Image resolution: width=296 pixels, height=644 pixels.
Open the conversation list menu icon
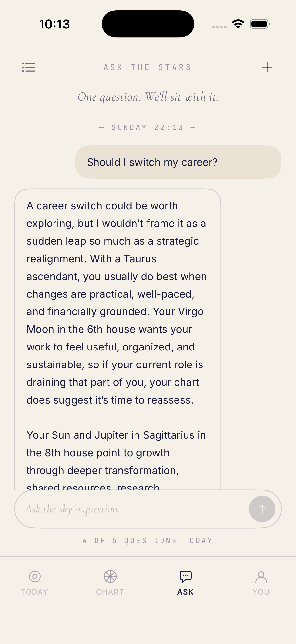28,67
